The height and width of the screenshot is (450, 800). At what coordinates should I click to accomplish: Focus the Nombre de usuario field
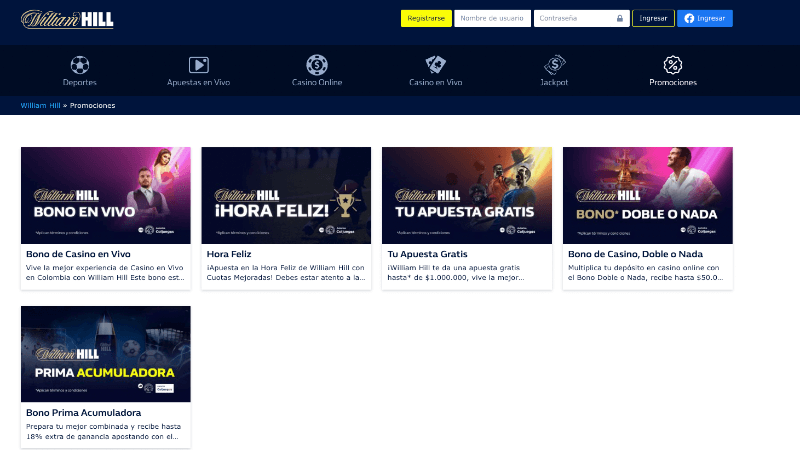(x=492, y=18)
